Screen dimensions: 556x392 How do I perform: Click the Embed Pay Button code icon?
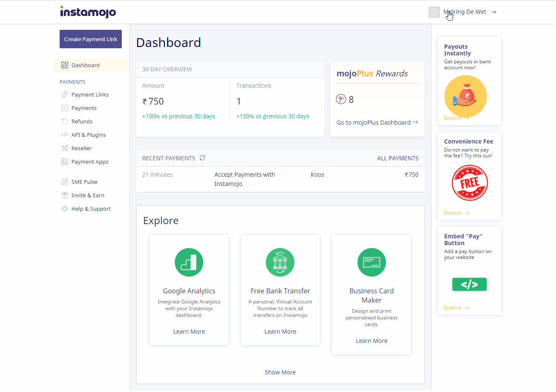point(469,284)
